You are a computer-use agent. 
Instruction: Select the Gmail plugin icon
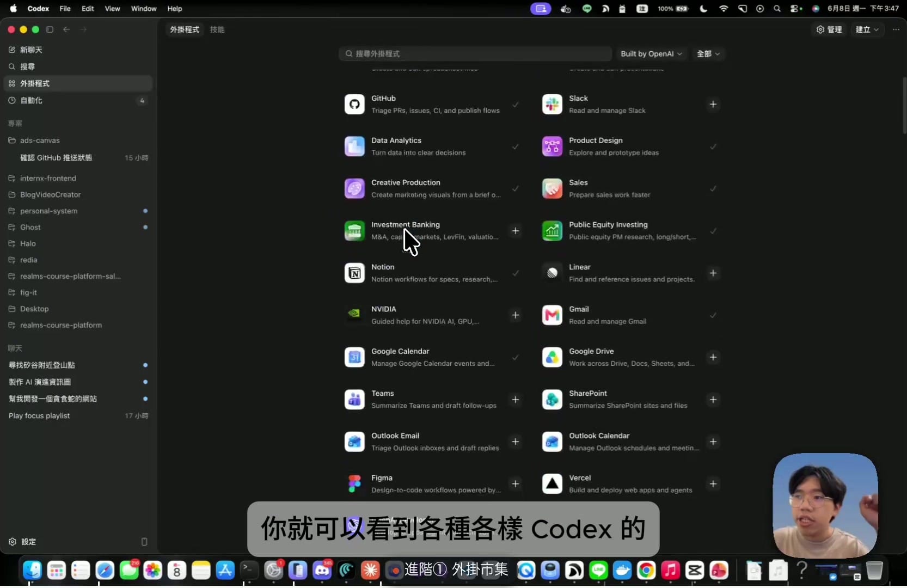coord(552,315)
